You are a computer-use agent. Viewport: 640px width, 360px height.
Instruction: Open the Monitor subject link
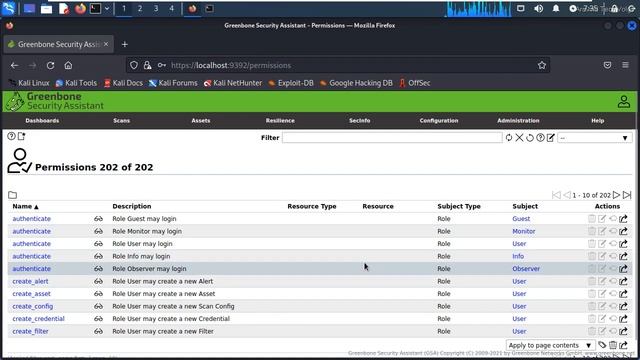click(524, 231)
